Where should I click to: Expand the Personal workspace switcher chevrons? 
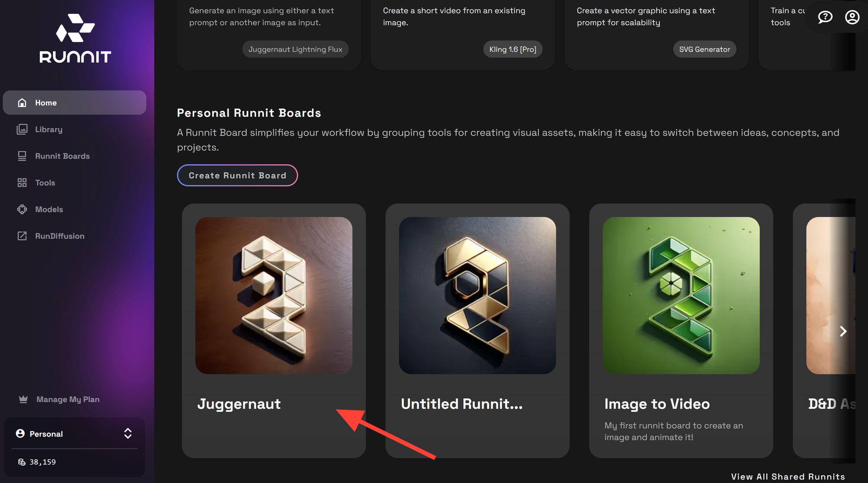tap(128, 433)
